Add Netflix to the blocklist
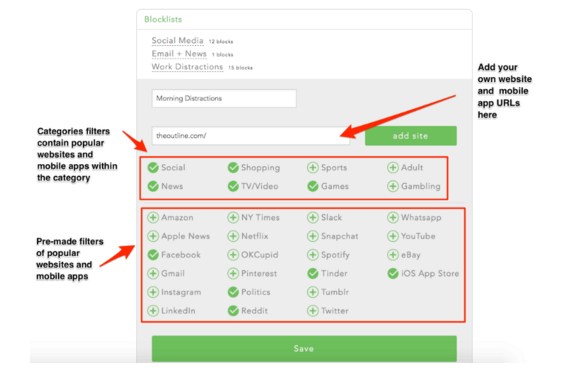 click(233, 236)
